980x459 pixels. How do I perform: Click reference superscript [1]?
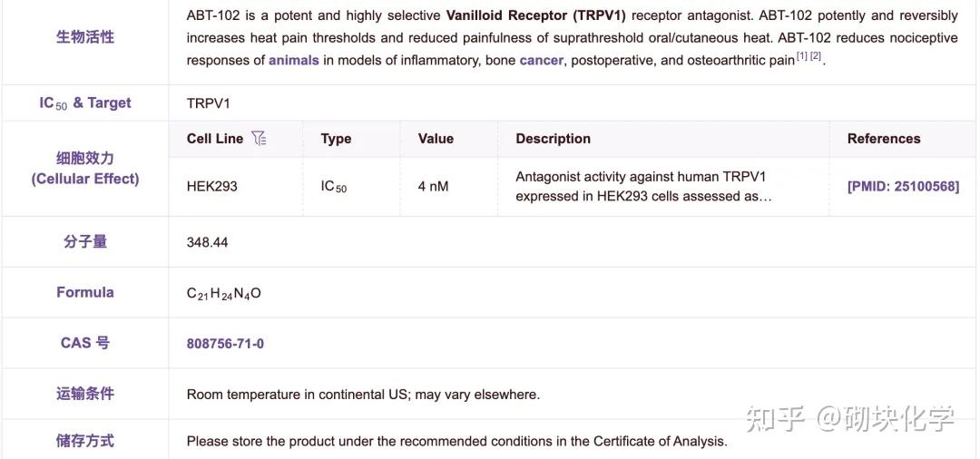[802, 57]
